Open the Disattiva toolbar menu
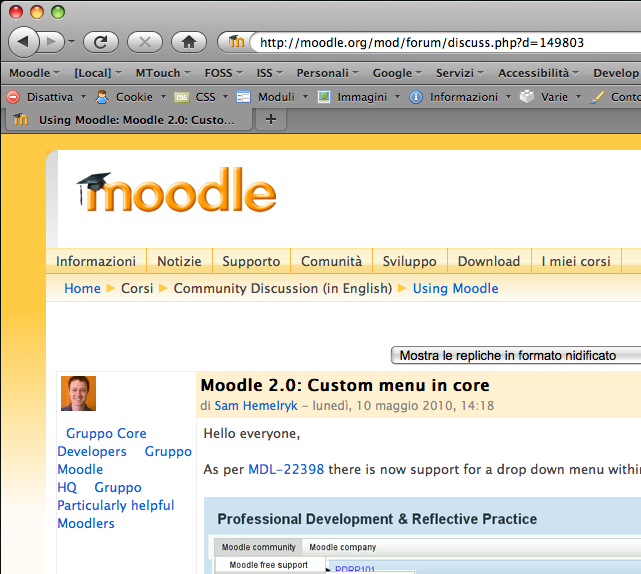This screenshot has width=641, height=574. pos(56,97)
